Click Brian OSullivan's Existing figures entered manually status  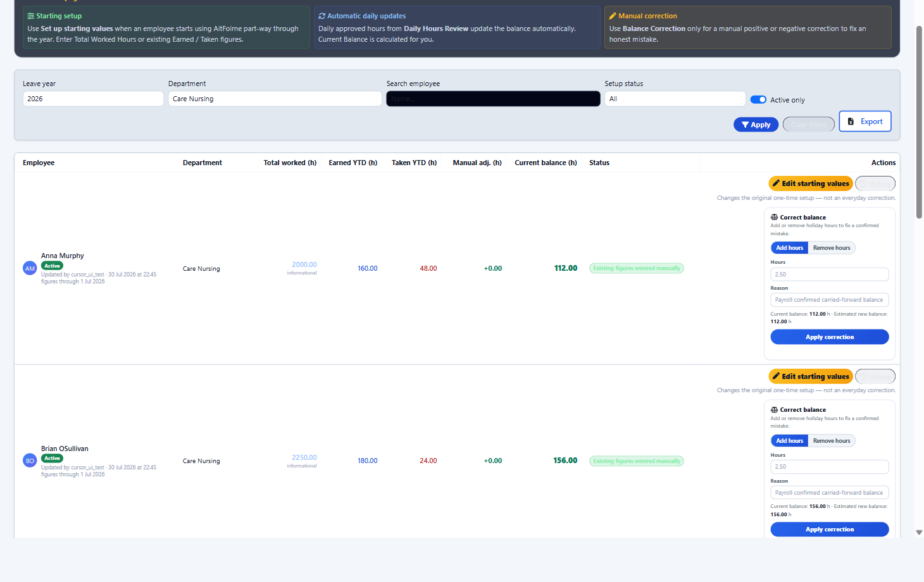(637, 461)
